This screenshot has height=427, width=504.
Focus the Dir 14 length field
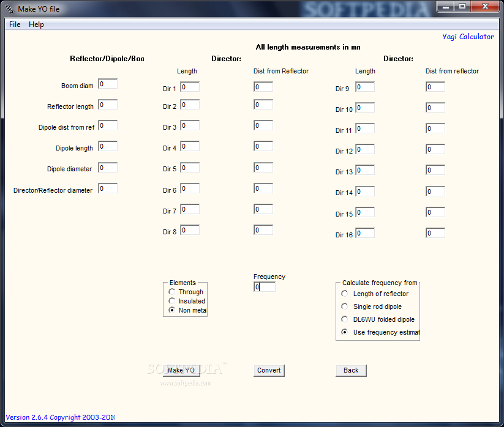tap(365, 191)
